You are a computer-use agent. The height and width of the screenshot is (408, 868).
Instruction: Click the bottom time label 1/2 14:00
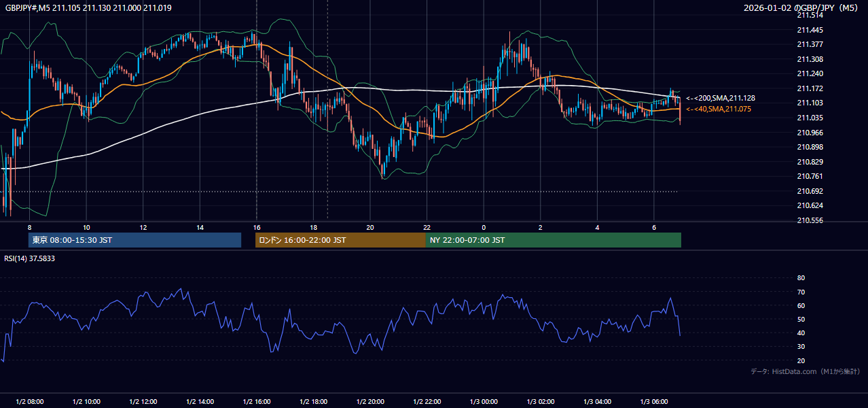click(200, 401)
